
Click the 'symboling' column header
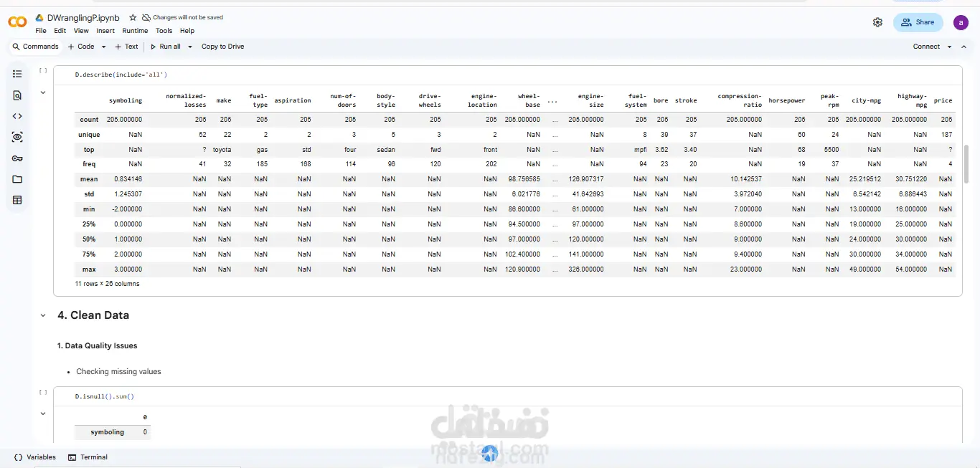[126, 100]
